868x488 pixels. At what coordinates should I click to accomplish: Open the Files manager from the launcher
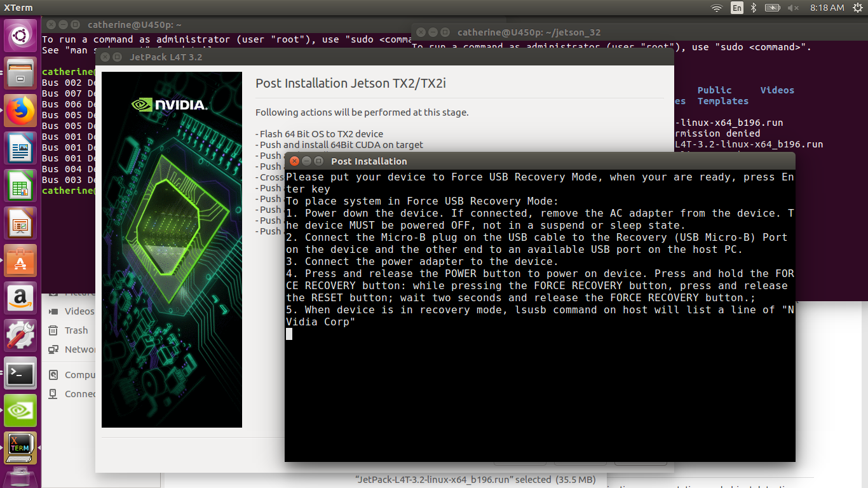click(x=21, y=73)
